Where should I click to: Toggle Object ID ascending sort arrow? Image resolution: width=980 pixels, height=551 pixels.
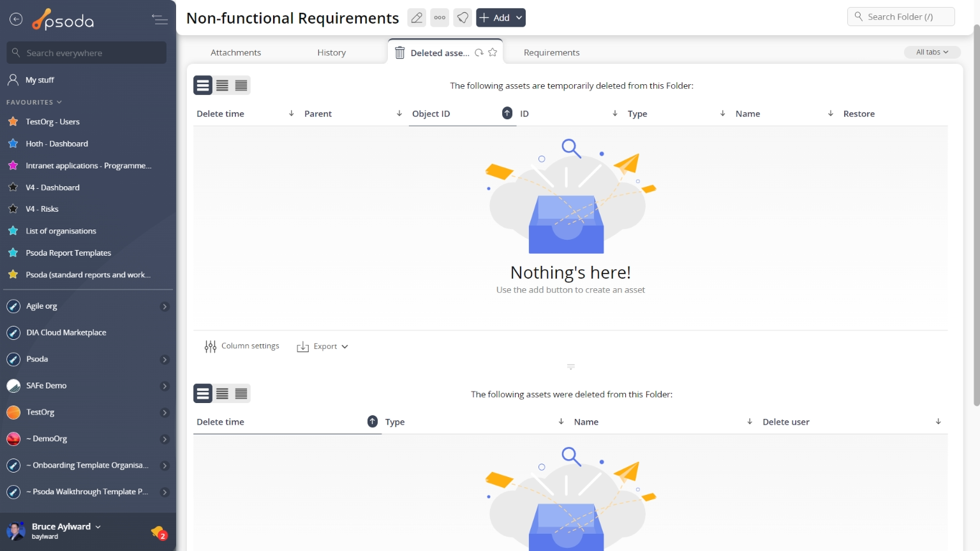507,113
